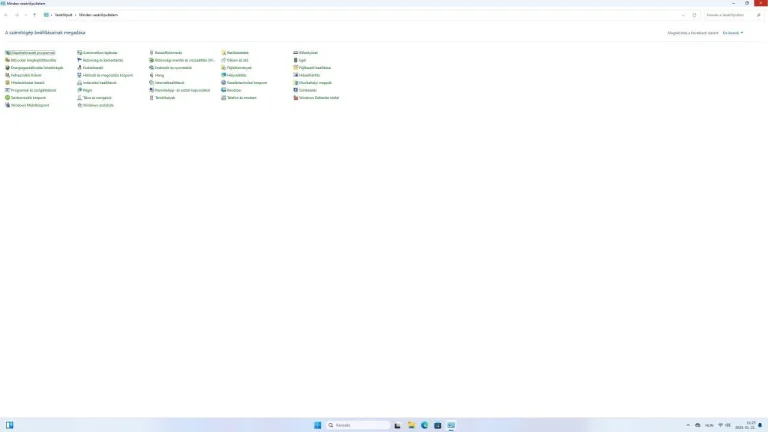Open Alapértelmezett programok (default programs) item
Viewport: 768px width, 432px height.
[30, 52]
